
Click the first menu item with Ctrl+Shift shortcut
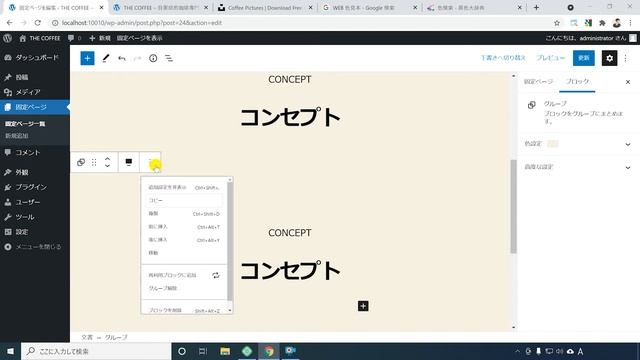184,188
